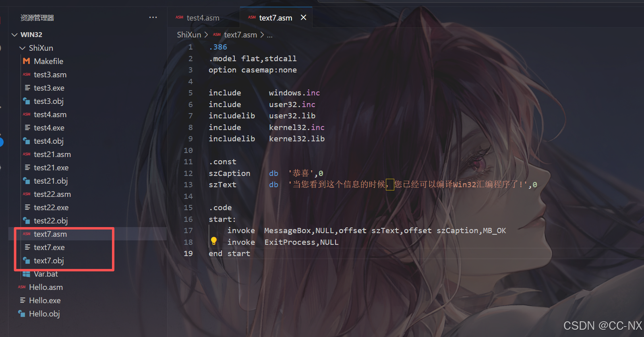Viewport: 644px width, 337px height.
Task: Click the ASM icon beside test22.asm
Action: tap(27, 194)
